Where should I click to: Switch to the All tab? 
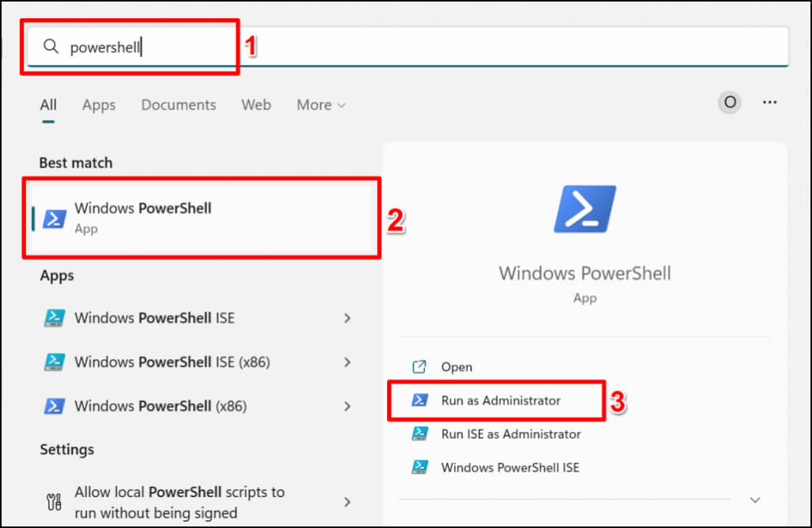48,105
